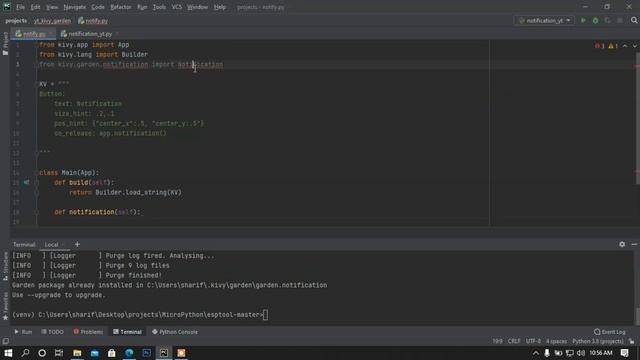The width and height of the screenshot is (640, 360).
Task: Toggle the Terminal tool window button
Action: click(127, 332)
